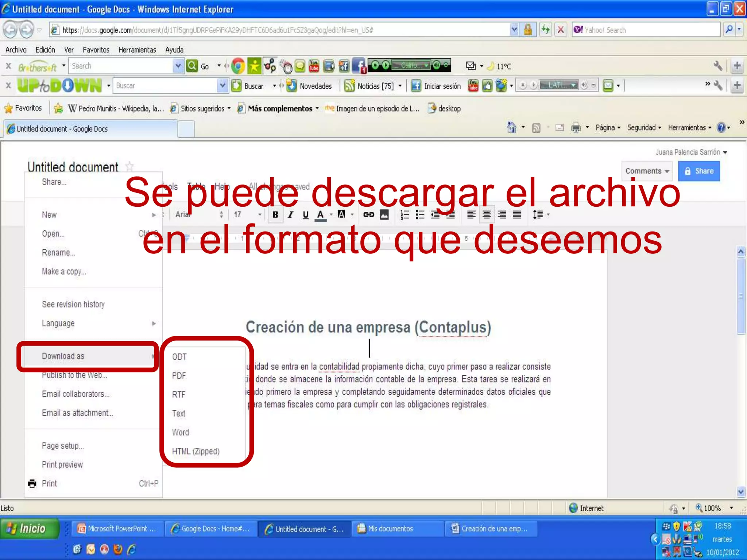
Task: Open the Herramientas menu in menu bar
Action: coord(137,50)
